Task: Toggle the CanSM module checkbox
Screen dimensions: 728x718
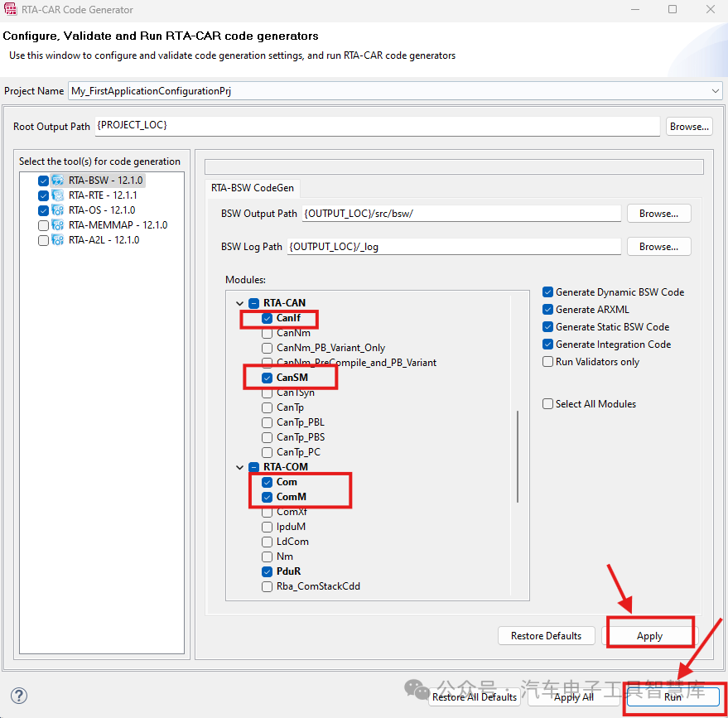Action: [267, 378]
